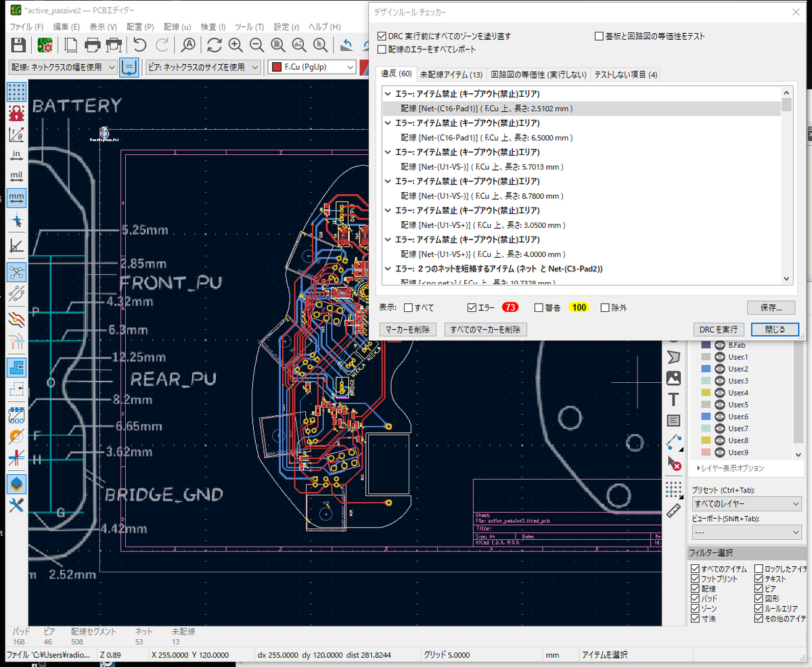Click the 閉じる button
Screen dimensions: 812x667
point(775,329)
